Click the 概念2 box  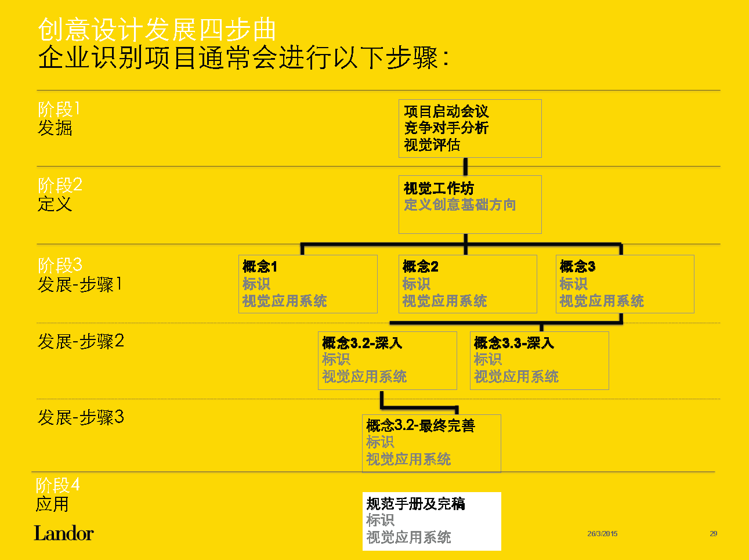pyautogui.click(x=468, y=284)
